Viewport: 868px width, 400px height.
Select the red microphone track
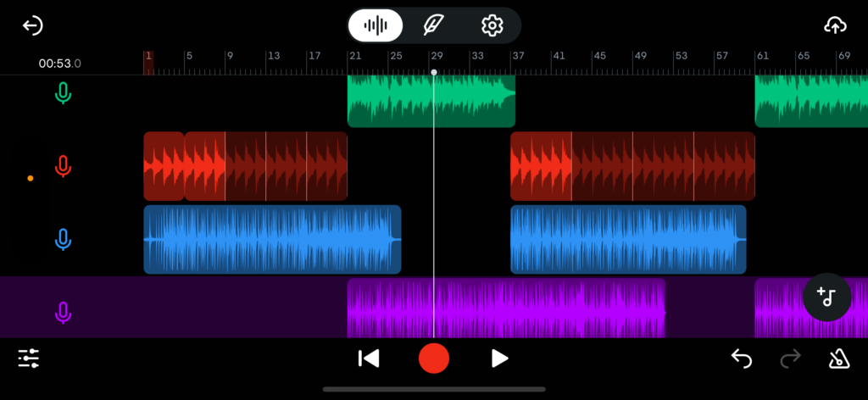point(63,166)
